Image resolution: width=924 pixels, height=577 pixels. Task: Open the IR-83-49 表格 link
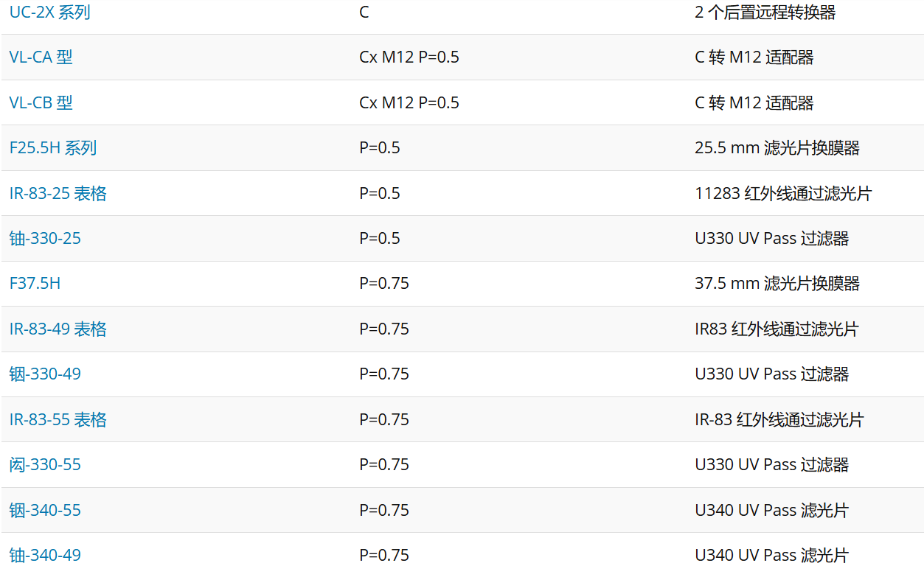[58, 329]
